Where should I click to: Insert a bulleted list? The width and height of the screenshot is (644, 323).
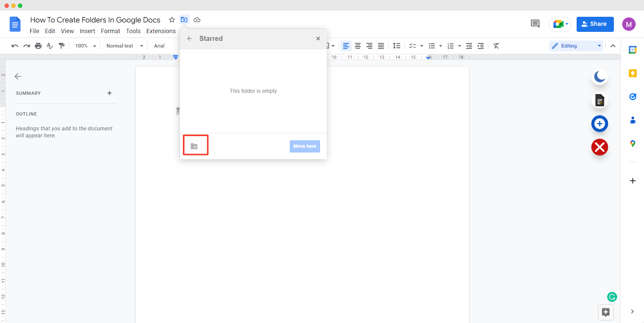point(432,46)
